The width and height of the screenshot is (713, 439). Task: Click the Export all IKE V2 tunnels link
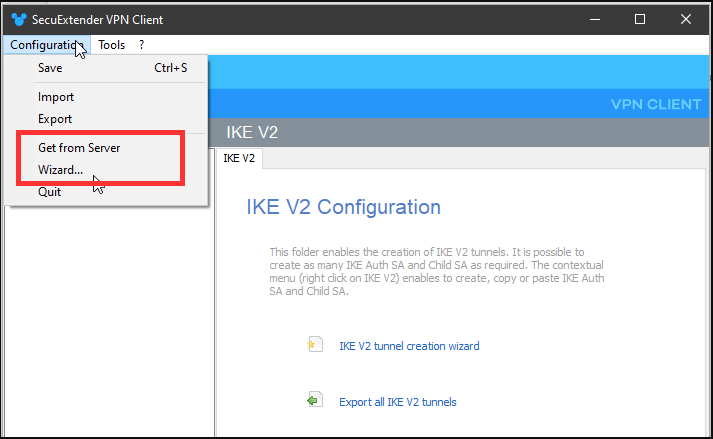397,402
